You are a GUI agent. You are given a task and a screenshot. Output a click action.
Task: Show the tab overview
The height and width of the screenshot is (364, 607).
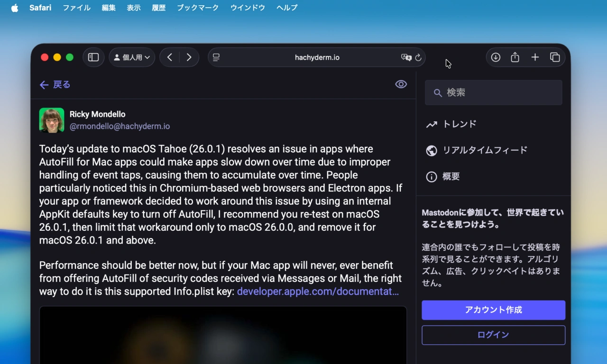(555, 57)
